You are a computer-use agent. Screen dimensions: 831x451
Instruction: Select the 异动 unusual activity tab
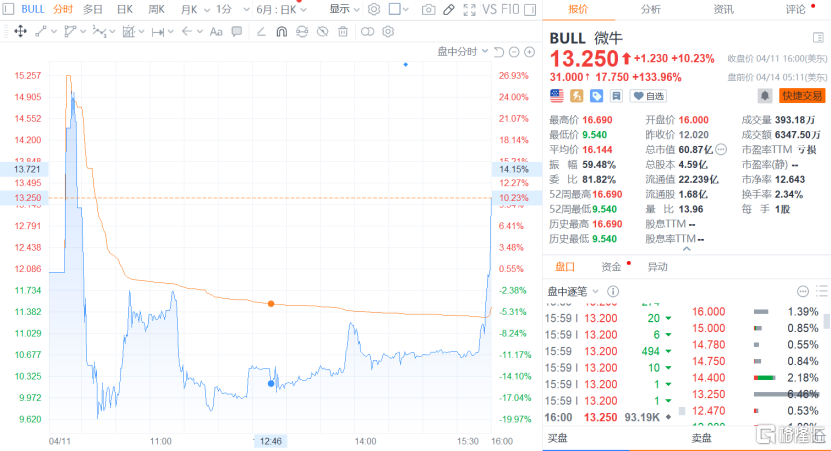coord(658,267)
